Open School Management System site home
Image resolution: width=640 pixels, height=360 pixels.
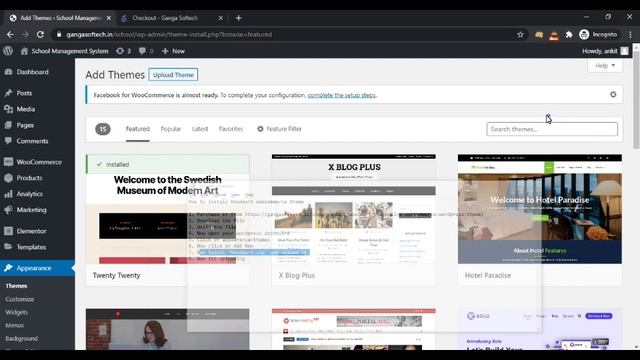(x=64, y=51)
